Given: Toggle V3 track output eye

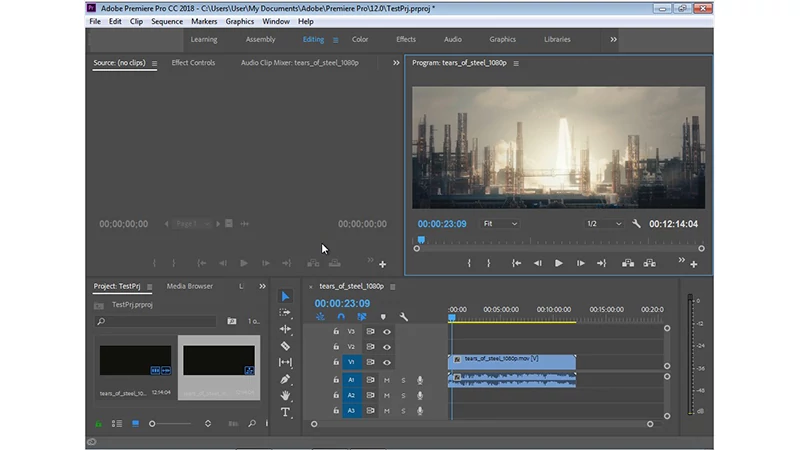Looking at the screenshot, I should [387, 332].
